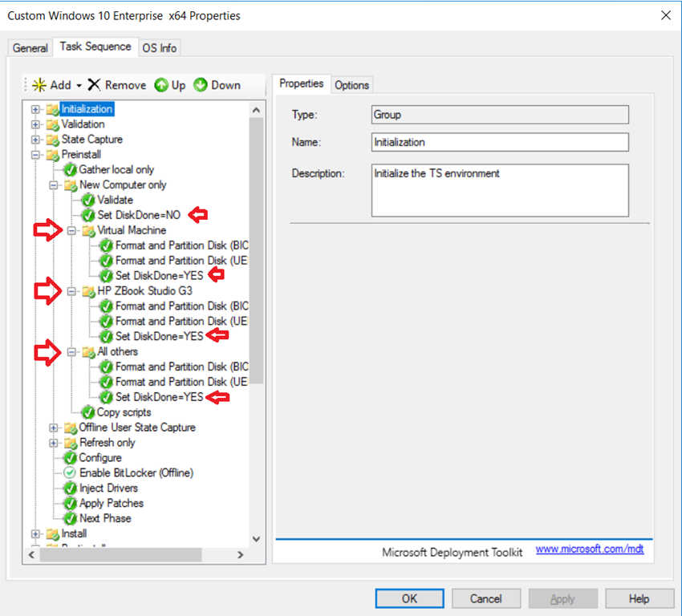Click the Inject Drivers checkmark icon
Screen dimensions: 682x616
(x=70, y=488)
